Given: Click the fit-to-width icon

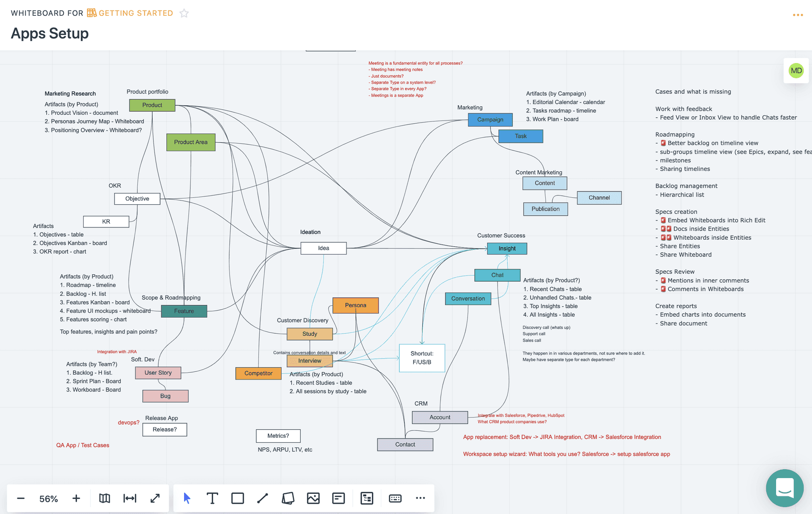Looking at the screenshot, I should coord(130,498).
